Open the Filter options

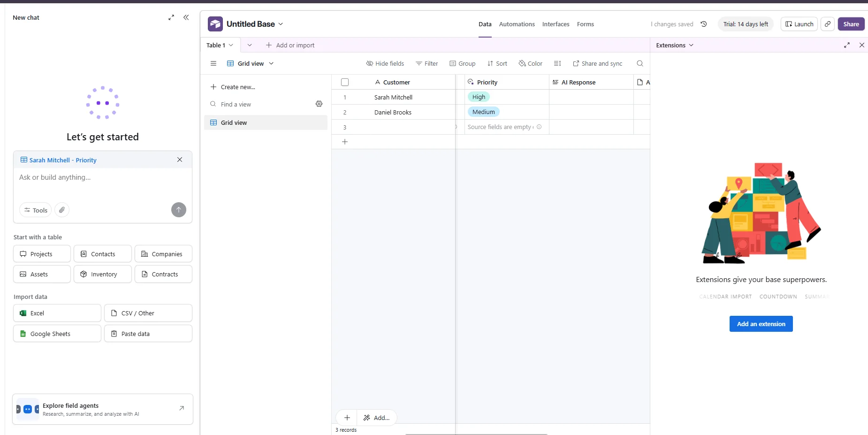427,63
